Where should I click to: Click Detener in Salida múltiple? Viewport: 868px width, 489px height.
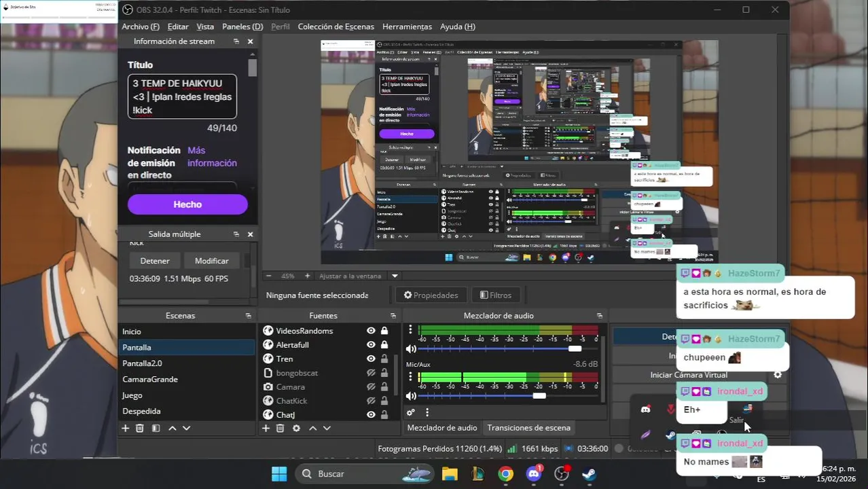click(155, 261)
